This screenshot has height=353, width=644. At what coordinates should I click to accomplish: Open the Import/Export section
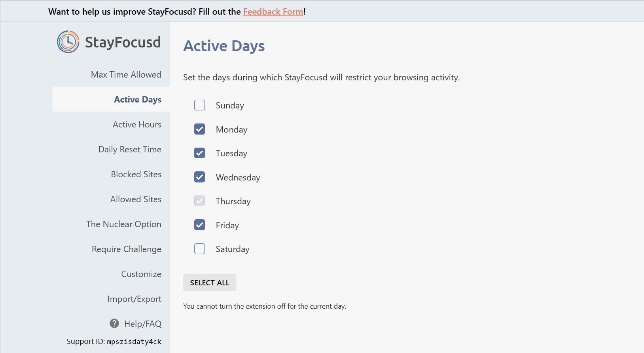[134, 299]
